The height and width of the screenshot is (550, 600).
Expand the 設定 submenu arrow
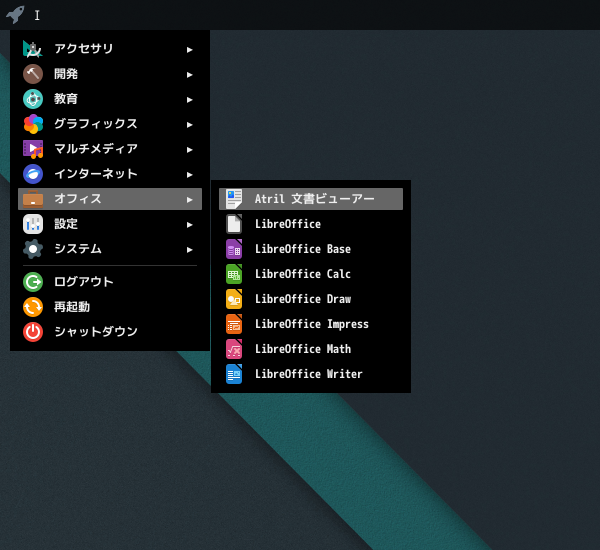189,225
